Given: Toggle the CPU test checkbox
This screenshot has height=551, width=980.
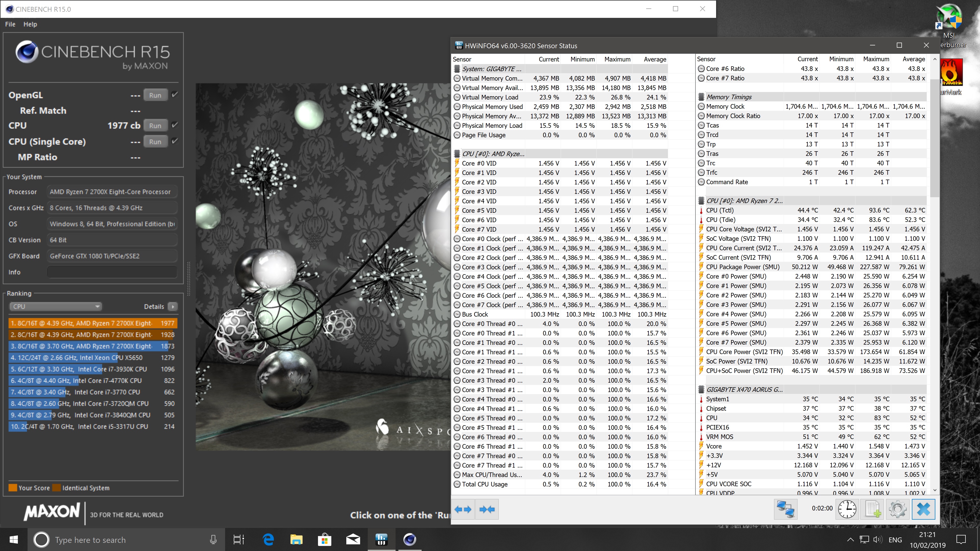Looking at the screenshot, I should click(x=175, y=125).
